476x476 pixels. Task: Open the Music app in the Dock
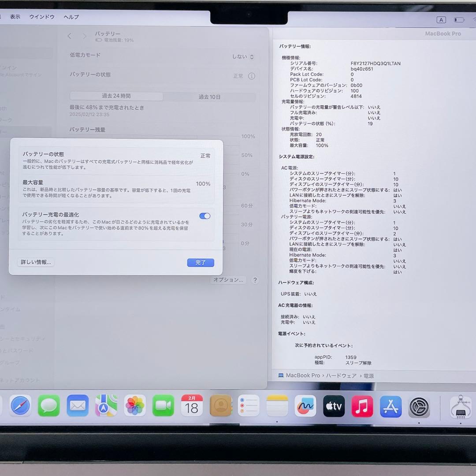[362, 406]
